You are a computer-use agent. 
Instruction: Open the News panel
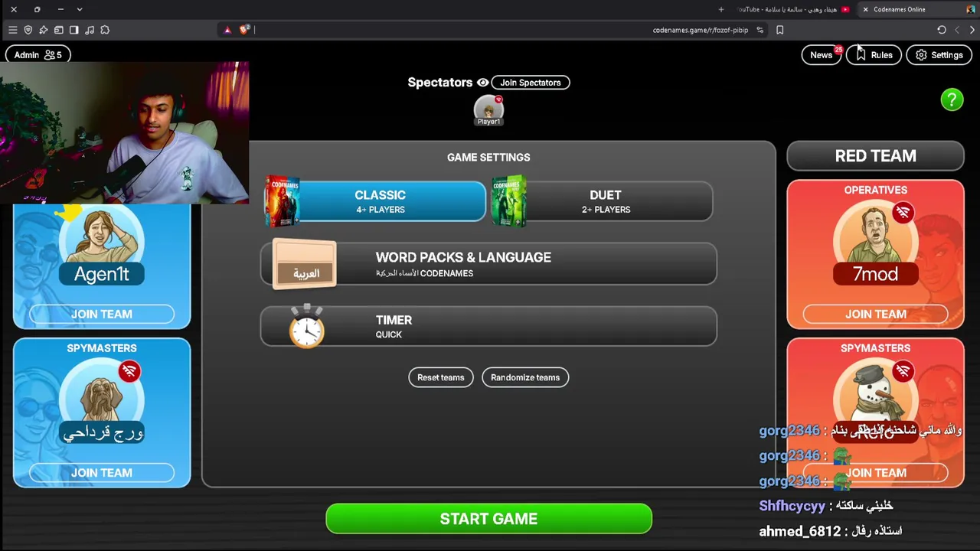(x=821, y=55)
